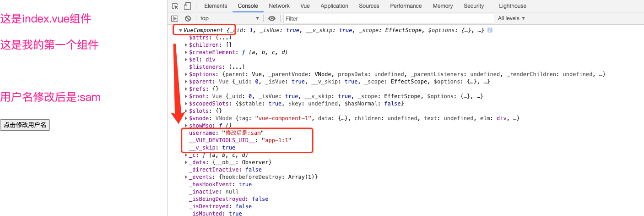Select the __v_skip: true line
Screen dimensions: 644x216
[x=212, y=148]
